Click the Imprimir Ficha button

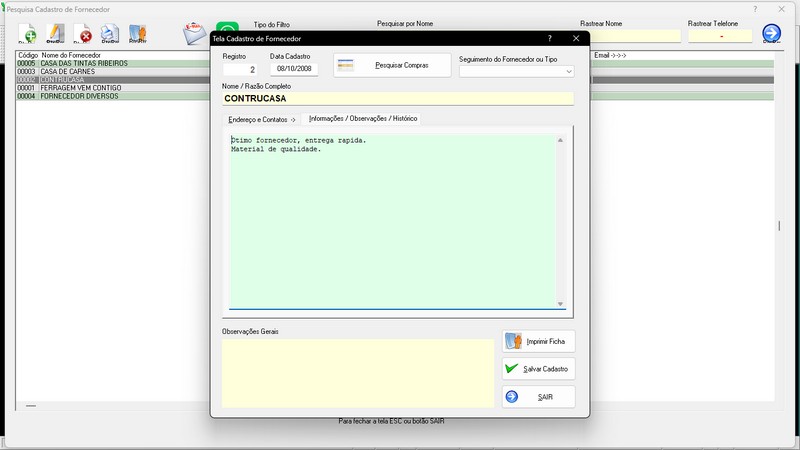point(539,341)
